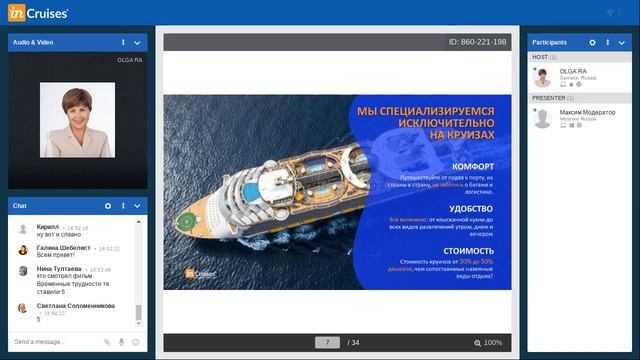
Task: Click the Participants panel title
Action: (x=549, y=42)
